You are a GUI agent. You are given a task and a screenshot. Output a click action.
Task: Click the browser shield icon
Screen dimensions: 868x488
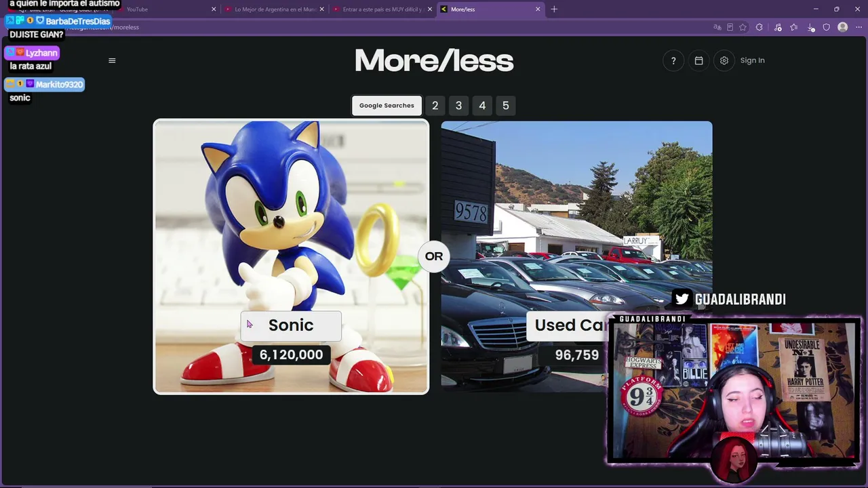pyautogui.click(x=827, y=27)
